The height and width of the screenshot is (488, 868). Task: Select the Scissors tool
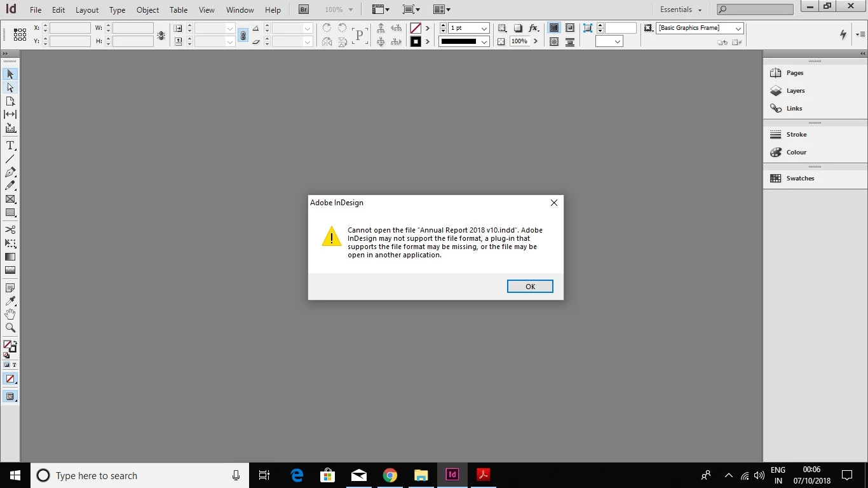[10, 229]
